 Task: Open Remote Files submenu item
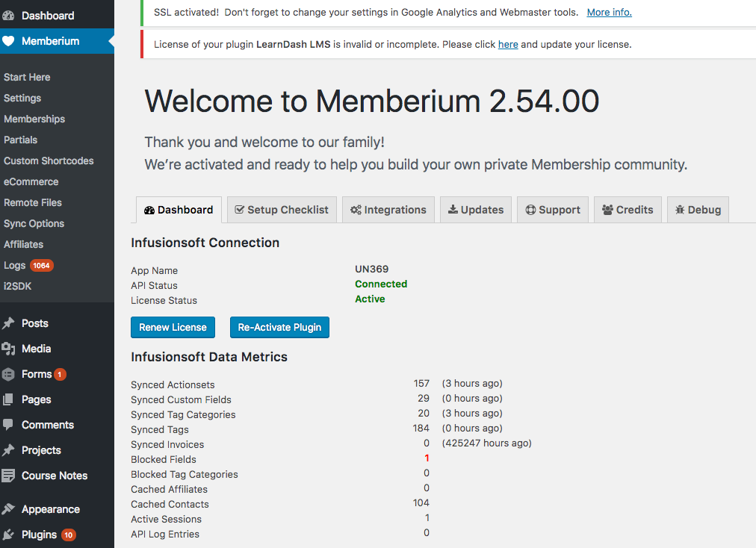[33, 202]
